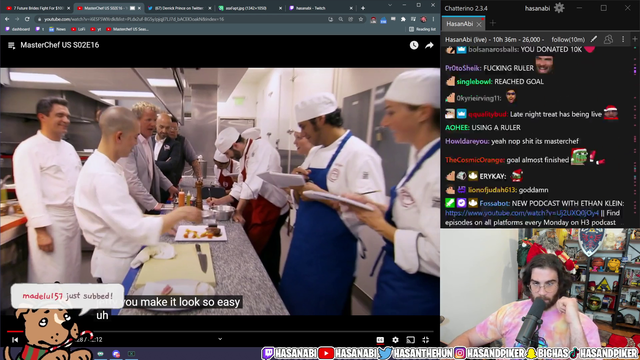This screenshot has width=640, height=360.
Task: Open the News bookmark
Action: 58,29
